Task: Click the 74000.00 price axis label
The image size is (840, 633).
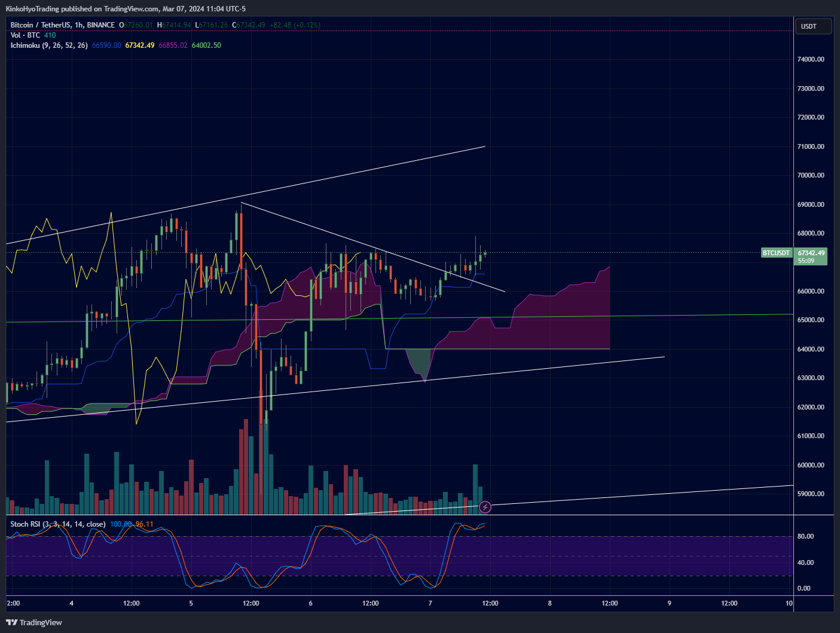Action: click(x=811, y=59)
